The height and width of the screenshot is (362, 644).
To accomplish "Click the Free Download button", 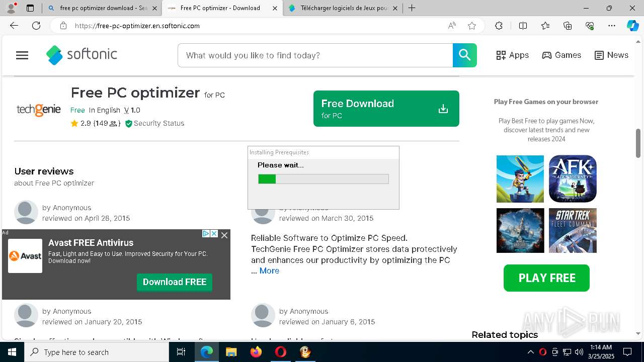I will click(386, 109).
